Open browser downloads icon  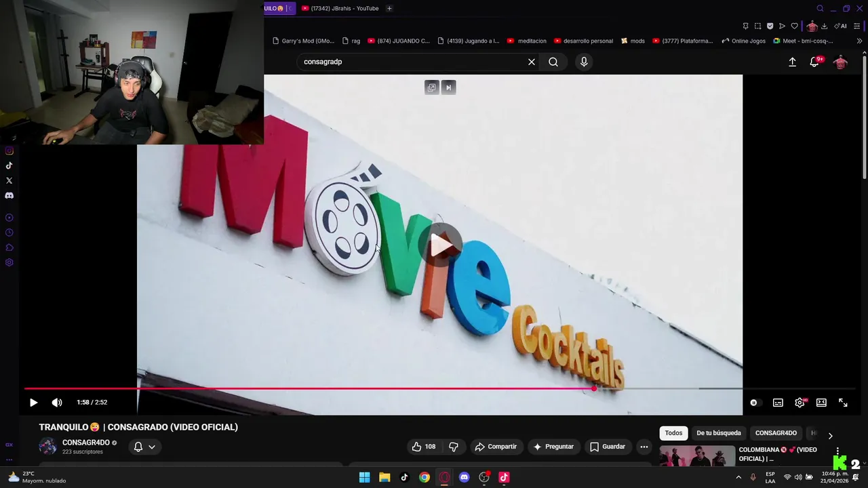pyautogui.click(x=824, y=26)
